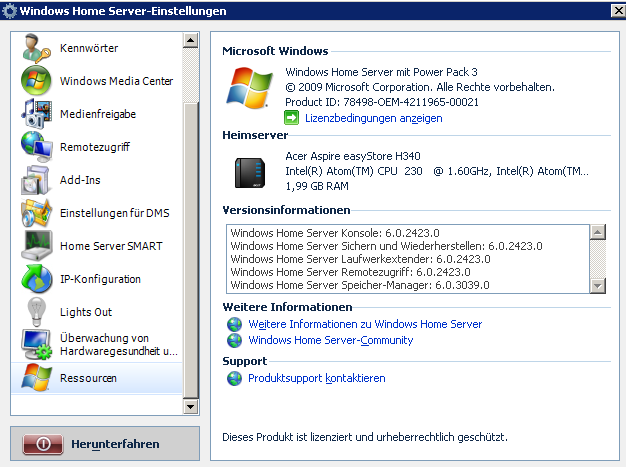Open the Remotezugriff settings
626x467 pixels.
[x=97, y=147]
